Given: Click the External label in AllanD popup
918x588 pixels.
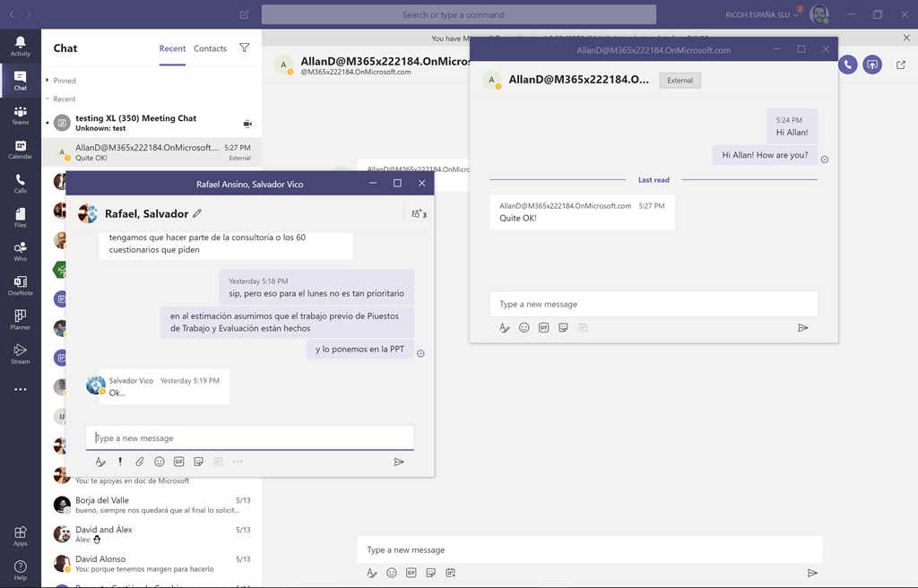Looking at the screenshot, I should point(680,81).
